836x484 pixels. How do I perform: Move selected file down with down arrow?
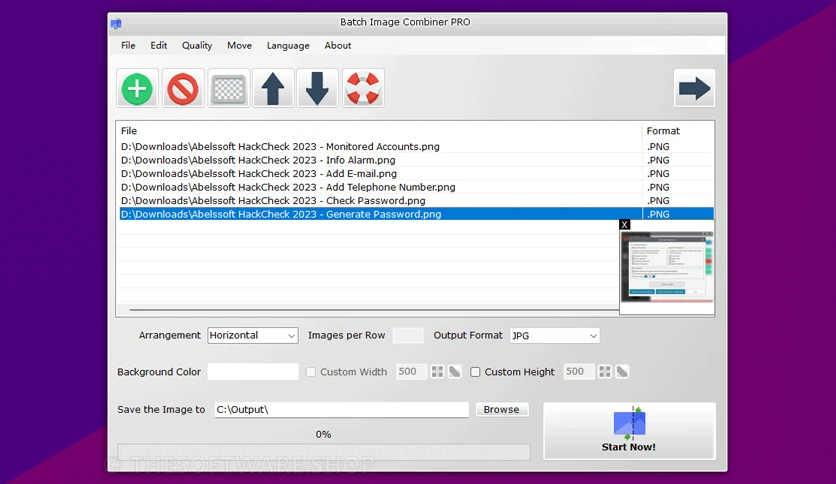pyautogui.click(x=317, y=88)
